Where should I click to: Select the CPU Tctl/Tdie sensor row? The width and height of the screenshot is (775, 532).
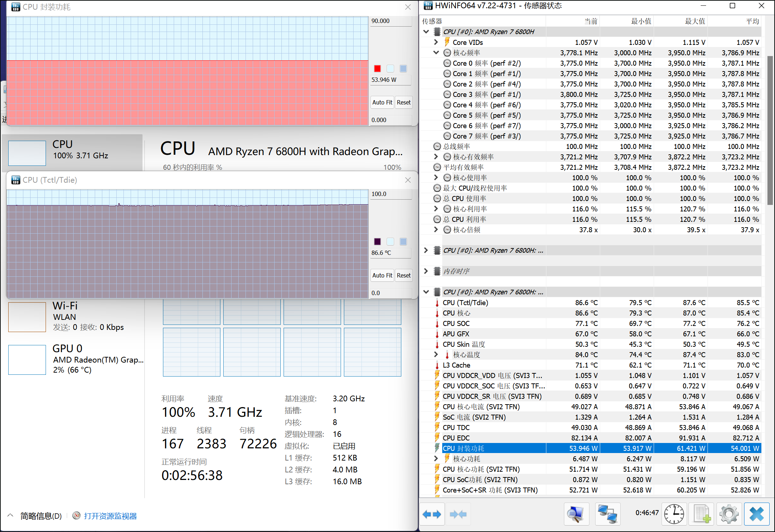pyautogui.click(x=465, y=303)
